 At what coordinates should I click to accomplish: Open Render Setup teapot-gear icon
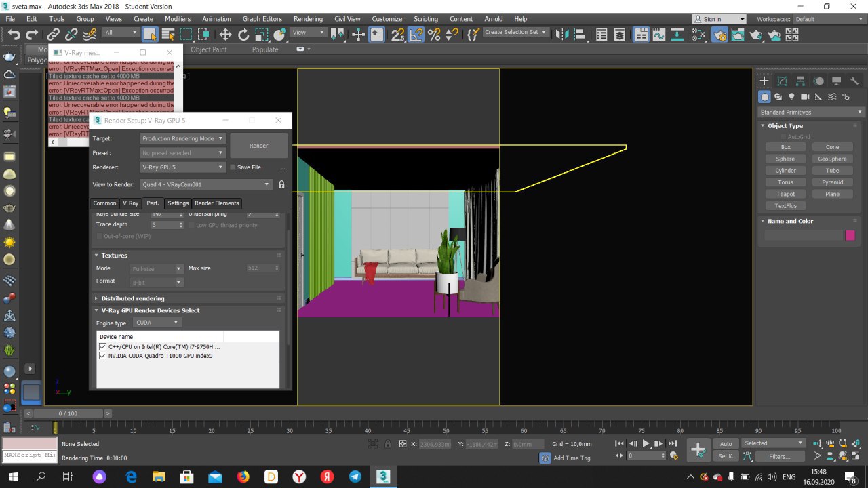(x=719, y=34)
